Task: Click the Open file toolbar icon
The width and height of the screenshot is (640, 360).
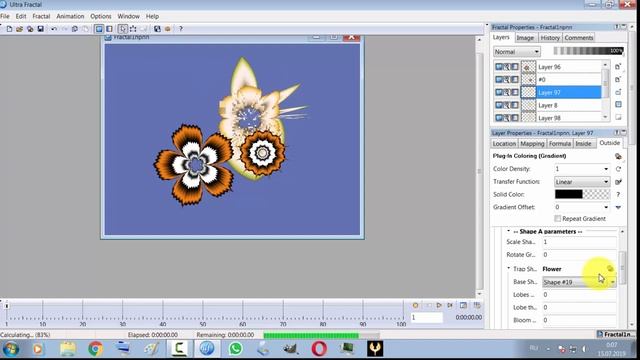Action: (x=19, y=29)
